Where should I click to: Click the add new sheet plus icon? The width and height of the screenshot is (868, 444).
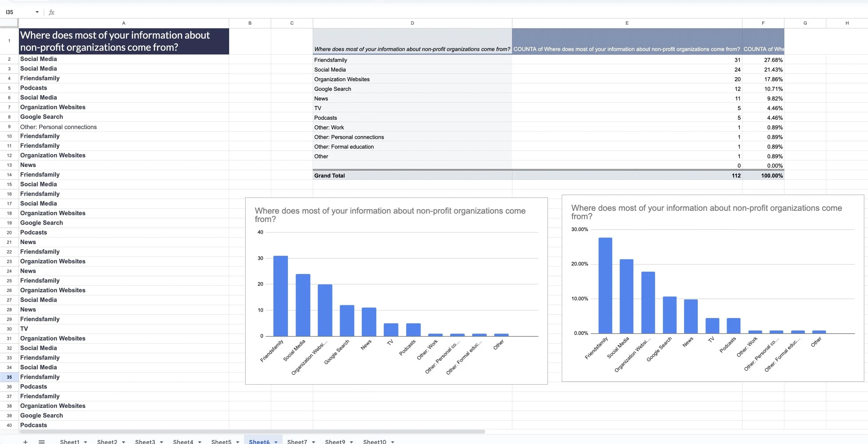(x=25, y=442)
